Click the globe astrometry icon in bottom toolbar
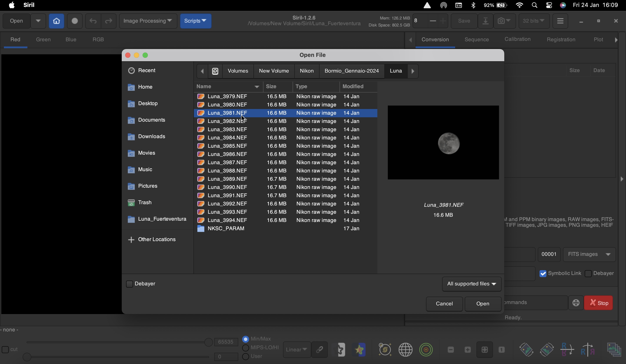This screenshot has width=626, height=364. coord(405,350)
